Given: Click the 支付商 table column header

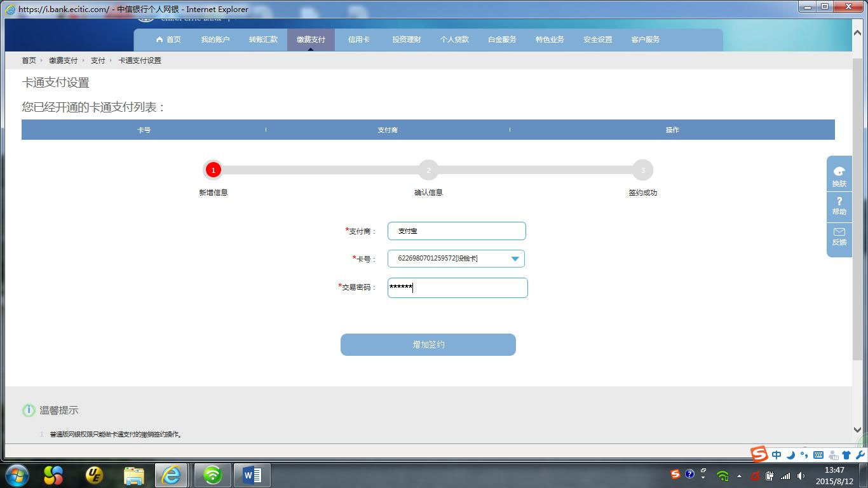Looking at the screenshot, I should click(388, 130).
